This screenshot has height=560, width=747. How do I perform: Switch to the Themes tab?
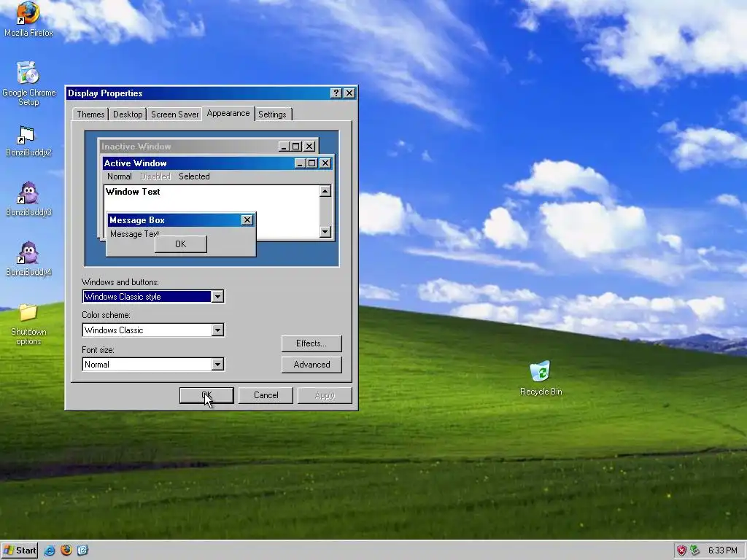(90, 114)
